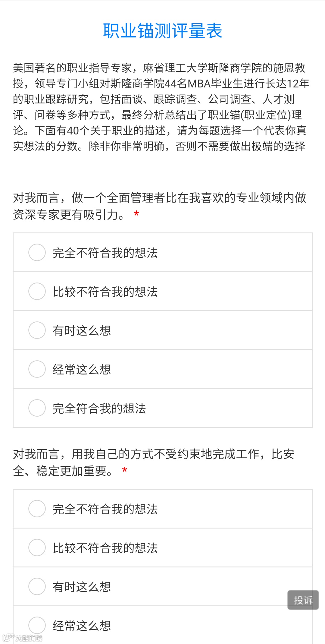Choose '有时这么想' radio under second question

click(x=37, y=586)
